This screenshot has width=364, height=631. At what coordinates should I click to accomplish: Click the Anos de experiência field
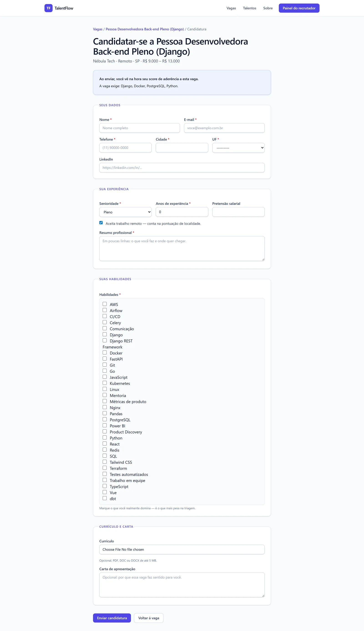[182, 212]
